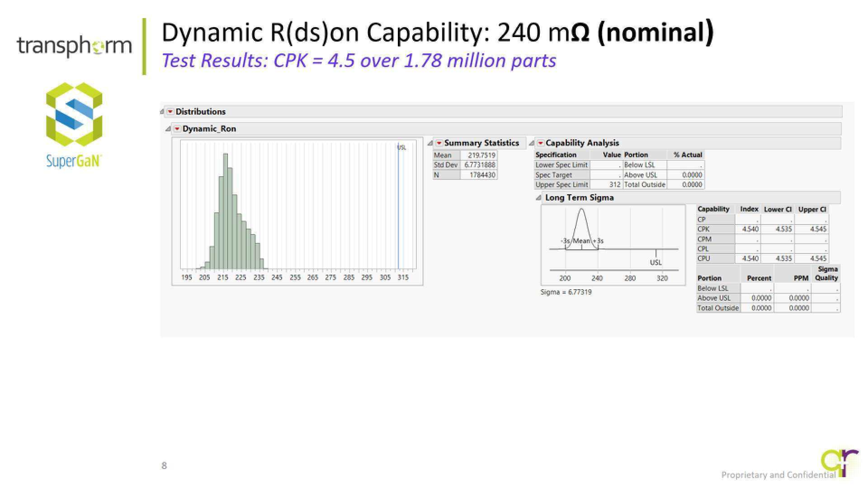Click the transphorm company logo
Screen dimensions: 868x488
75,46
